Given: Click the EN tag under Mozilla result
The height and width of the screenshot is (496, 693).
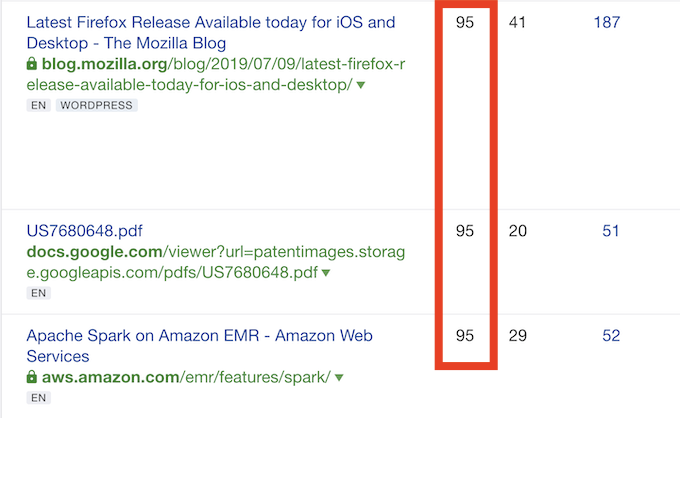Looking at the screenshot, I should (38, 105).
